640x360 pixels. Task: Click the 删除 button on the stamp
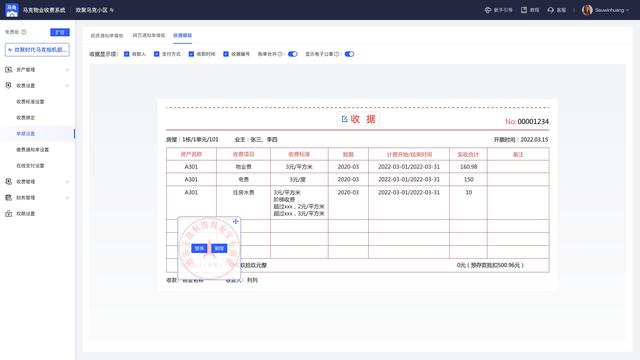pyautogui.click(x=219, y=248)
